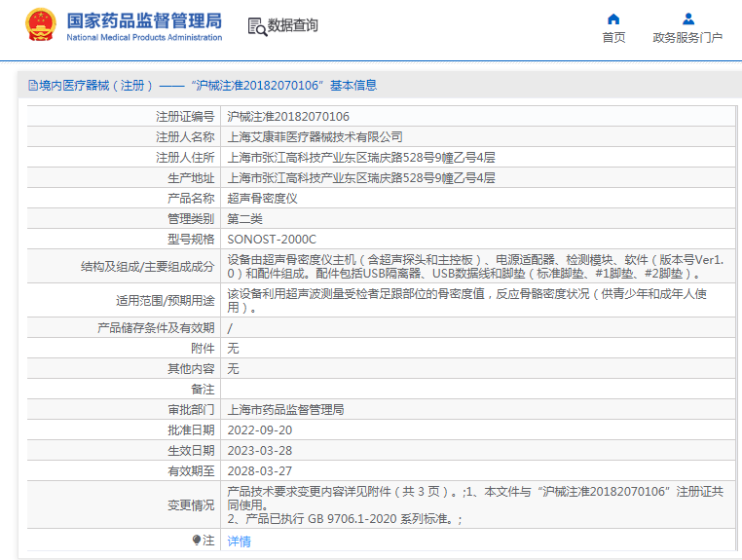Select product name 超声骨密度仪

262,199
